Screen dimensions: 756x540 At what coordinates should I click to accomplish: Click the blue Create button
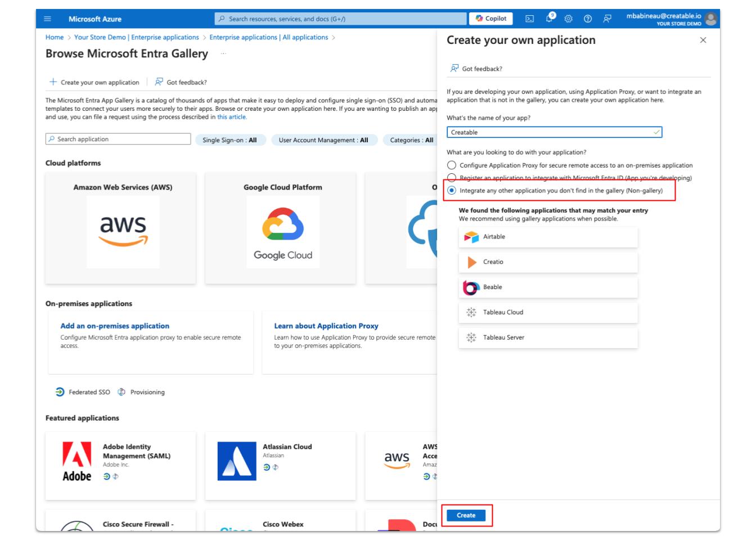click(466, 515)
